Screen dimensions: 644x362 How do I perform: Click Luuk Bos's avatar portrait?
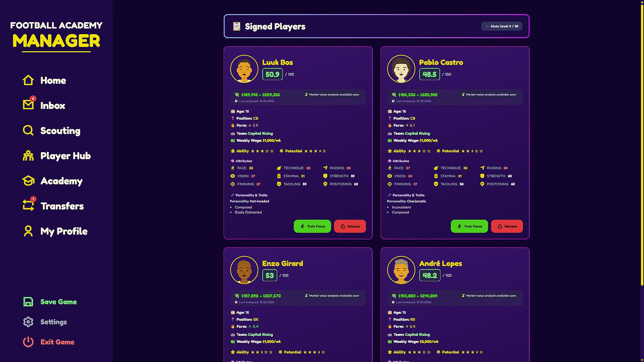[x=244, y=69]
